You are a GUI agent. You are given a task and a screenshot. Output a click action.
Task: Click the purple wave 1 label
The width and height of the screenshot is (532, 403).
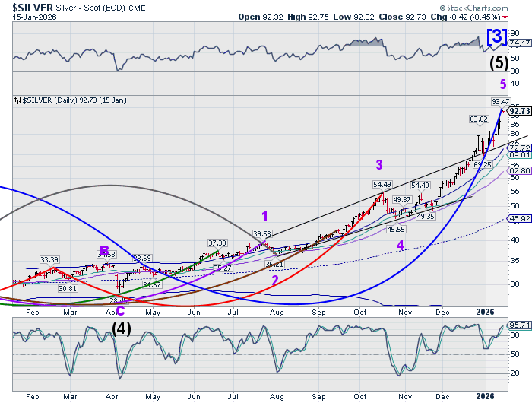pyautogui.click(x=265, y=215)
